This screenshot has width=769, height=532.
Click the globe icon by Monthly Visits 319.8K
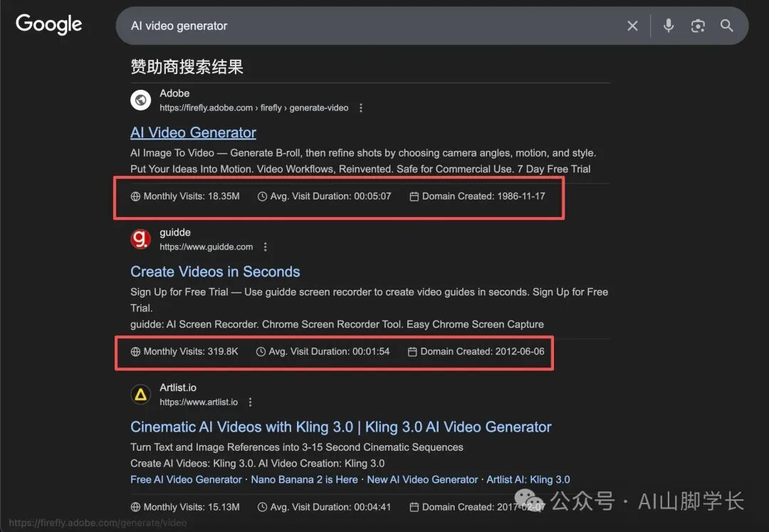click(135, 352)
